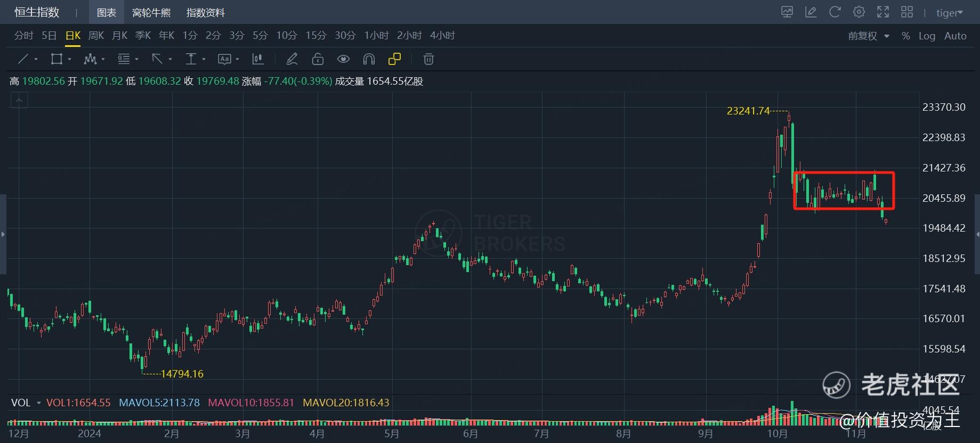Expand wave tool options dropdown arrow

pyautogui.click(x=103, y=60)
